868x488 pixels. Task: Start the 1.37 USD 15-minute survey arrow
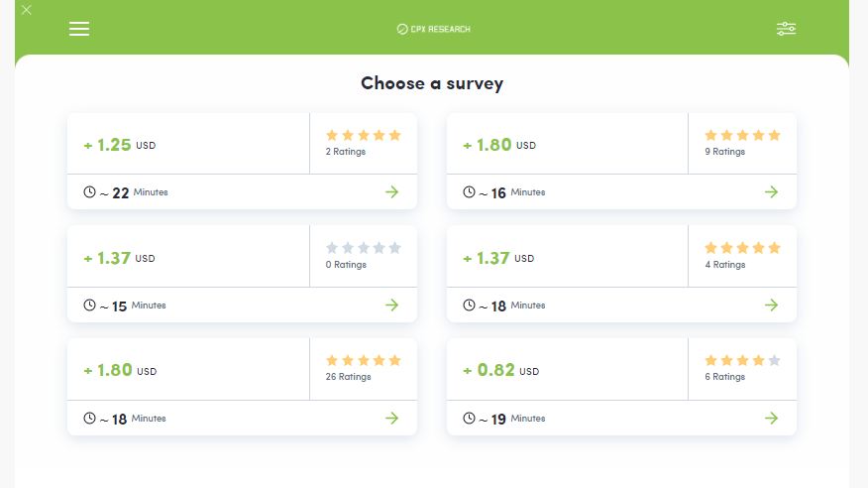coord(392,305)
